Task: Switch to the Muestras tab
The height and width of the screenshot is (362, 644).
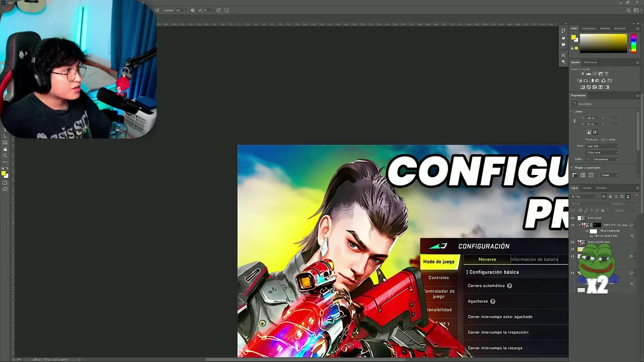Action: tap(620, 28)
